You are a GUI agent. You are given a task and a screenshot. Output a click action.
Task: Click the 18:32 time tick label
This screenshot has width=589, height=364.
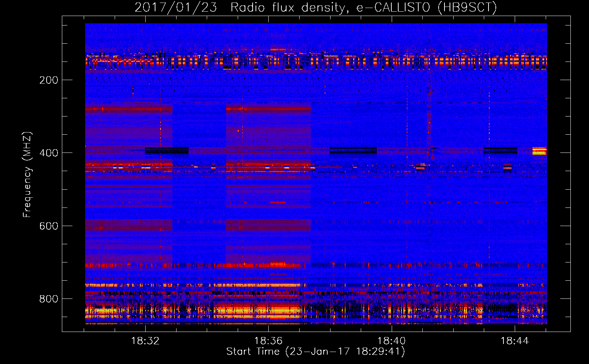tap(145, 341)
